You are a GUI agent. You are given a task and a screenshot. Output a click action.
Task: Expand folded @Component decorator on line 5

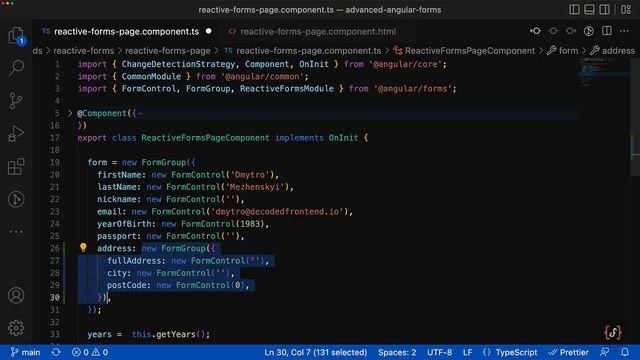(70, 113)
